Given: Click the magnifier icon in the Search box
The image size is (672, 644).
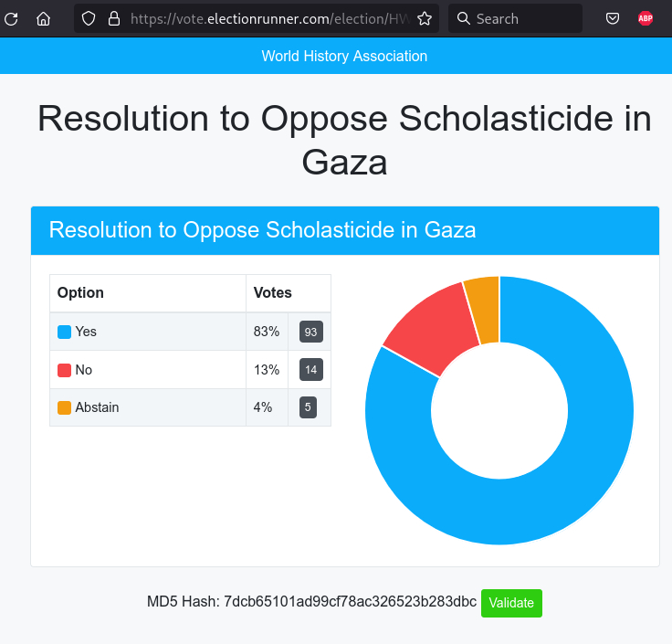Looking at the screenshot, I should [x=464, y=18].
